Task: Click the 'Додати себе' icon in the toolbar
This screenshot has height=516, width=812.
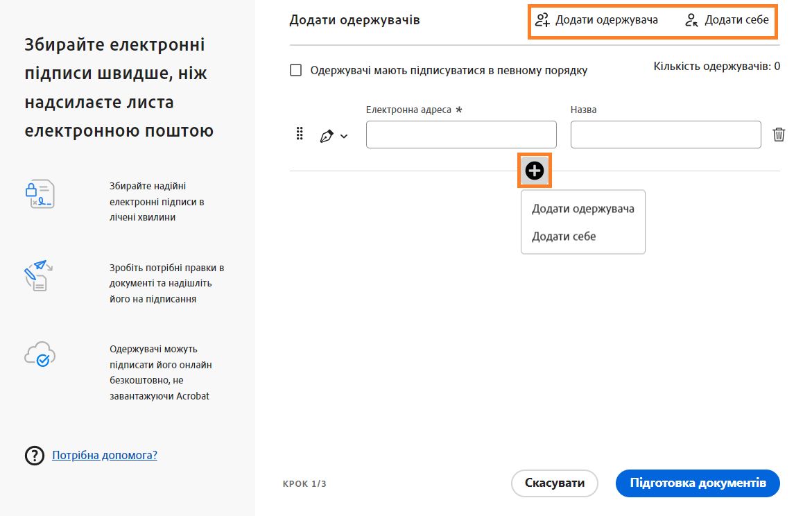Action: tap(691, 20)
